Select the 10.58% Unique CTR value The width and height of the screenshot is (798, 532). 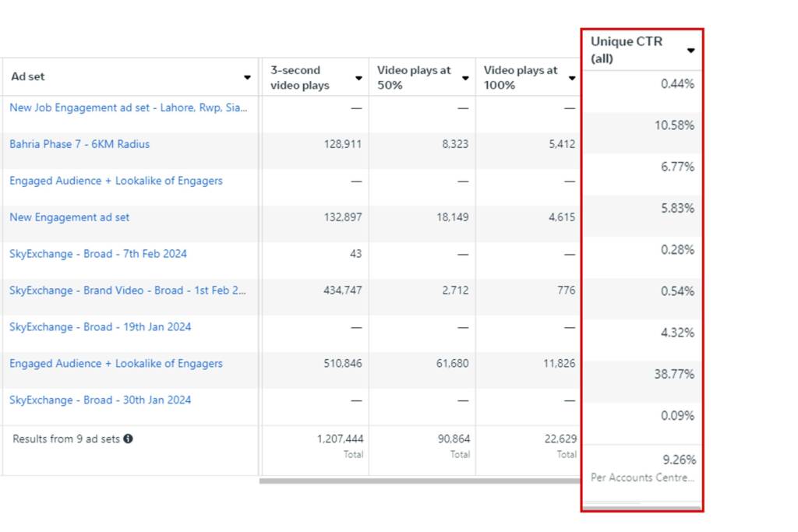(673, 125)
